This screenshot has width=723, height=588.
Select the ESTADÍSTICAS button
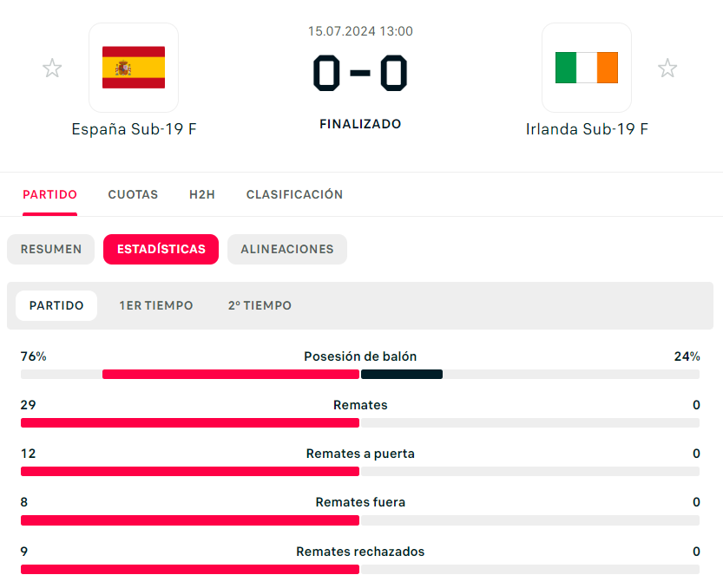point(161,249)
